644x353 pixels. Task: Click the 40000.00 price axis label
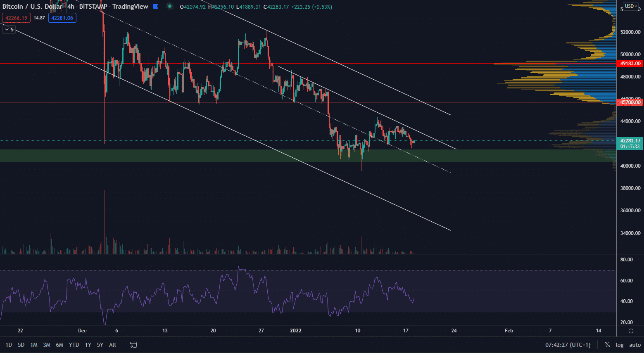tap(630, 166)
